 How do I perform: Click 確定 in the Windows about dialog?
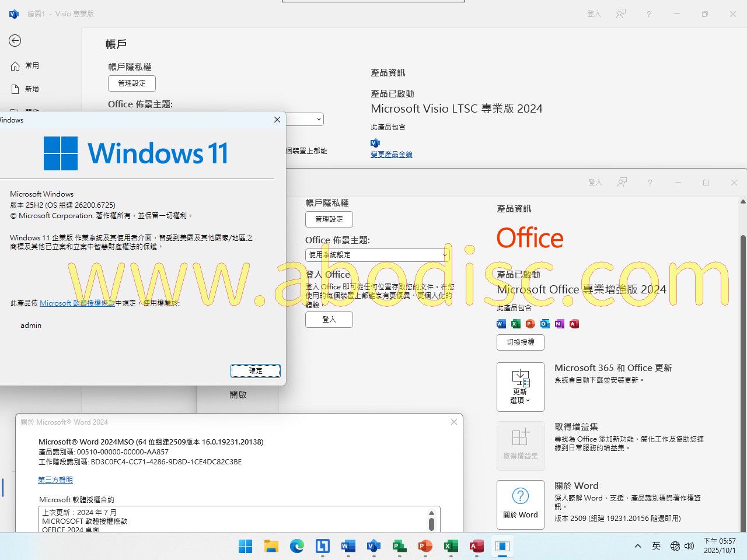(x=256, y=371)
